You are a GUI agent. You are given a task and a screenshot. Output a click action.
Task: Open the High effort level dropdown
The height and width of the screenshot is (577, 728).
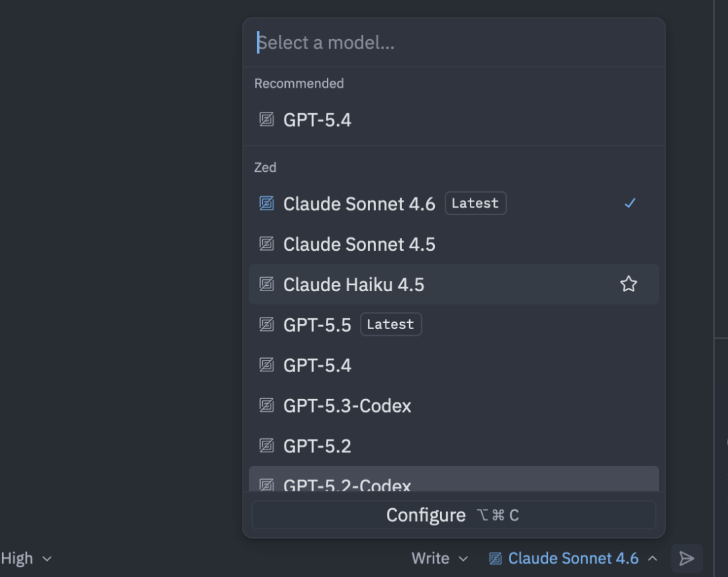(26, 558)
